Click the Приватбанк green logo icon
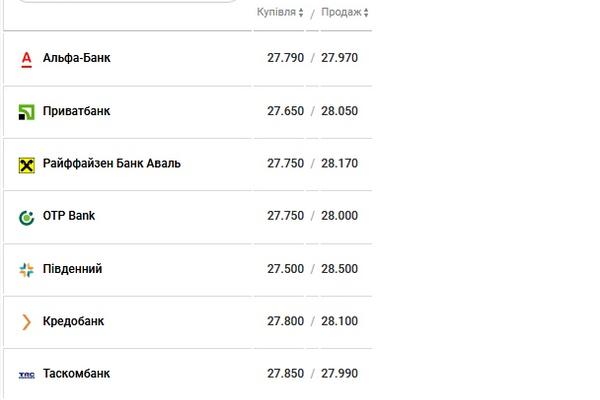This screenshot has width=600, height=400. point(26,112)
